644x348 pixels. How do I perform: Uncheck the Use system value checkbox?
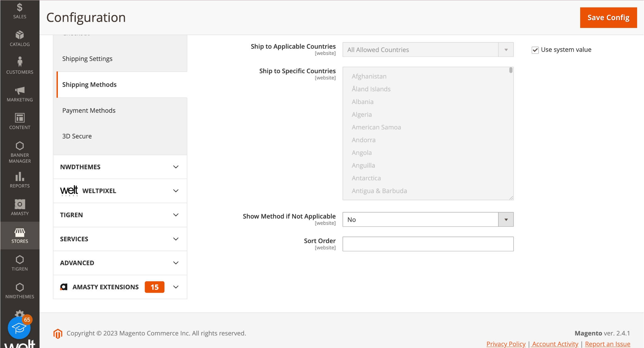tap(535, 50)
